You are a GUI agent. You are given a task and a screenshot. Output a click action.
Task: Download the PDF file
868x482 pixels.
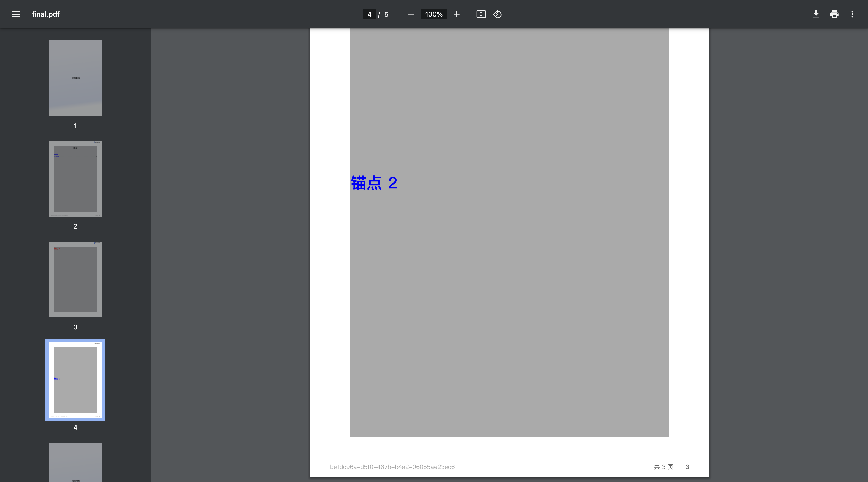(816, 14)
